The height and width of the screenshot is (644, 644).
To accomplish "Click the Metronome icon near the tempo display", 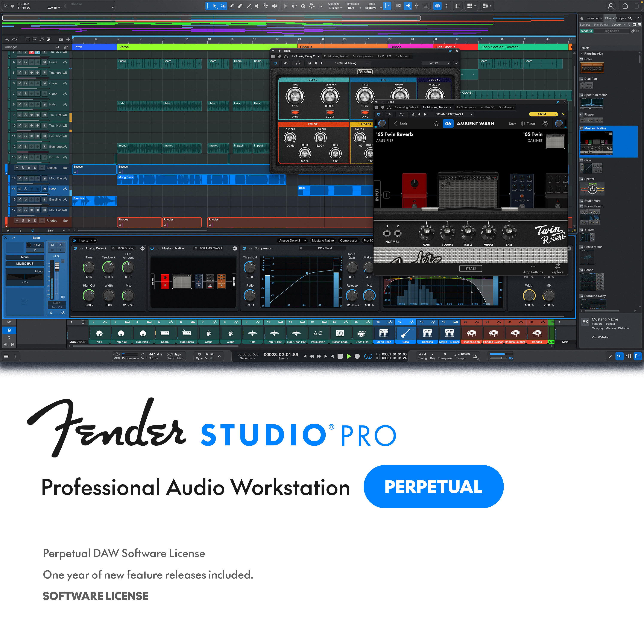I will click(x=476, y=357).
